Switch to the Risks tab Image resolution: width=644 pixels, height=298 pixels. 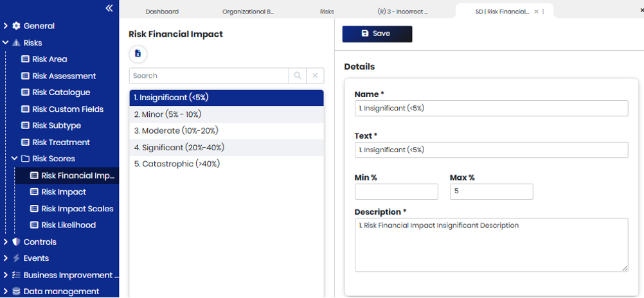click(326, 12)
